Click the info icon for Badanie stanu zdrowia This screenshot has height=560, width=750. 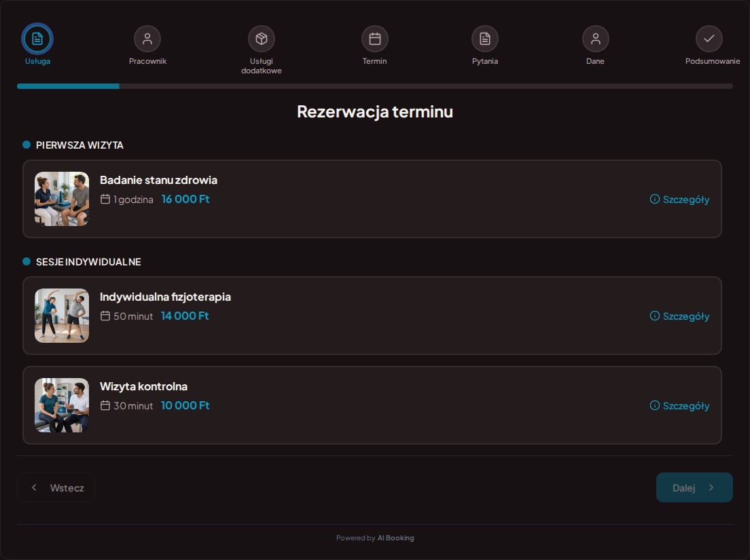654,200
